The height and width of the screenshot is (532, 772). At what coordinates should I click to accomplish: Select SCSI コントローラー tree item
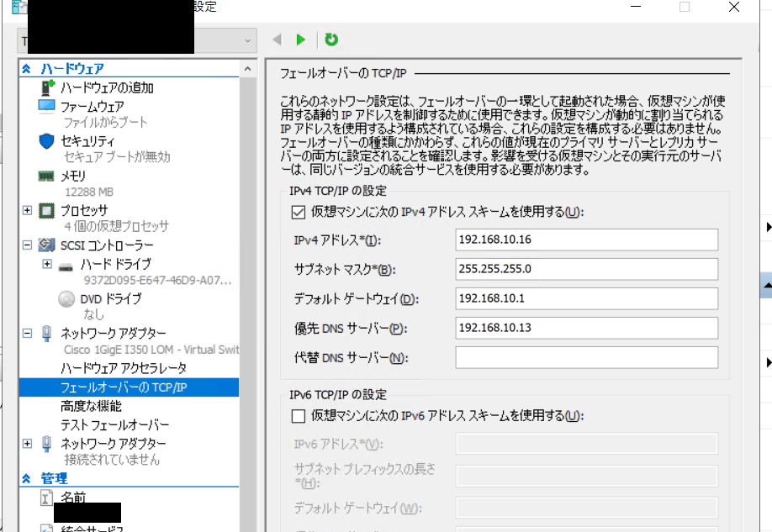coord(107,245)
